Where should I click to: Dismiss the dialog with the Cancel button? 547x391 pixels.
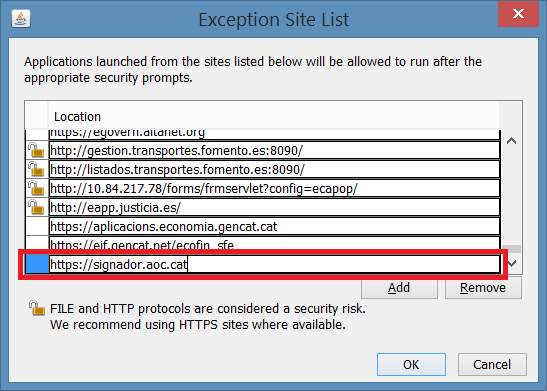492,364
